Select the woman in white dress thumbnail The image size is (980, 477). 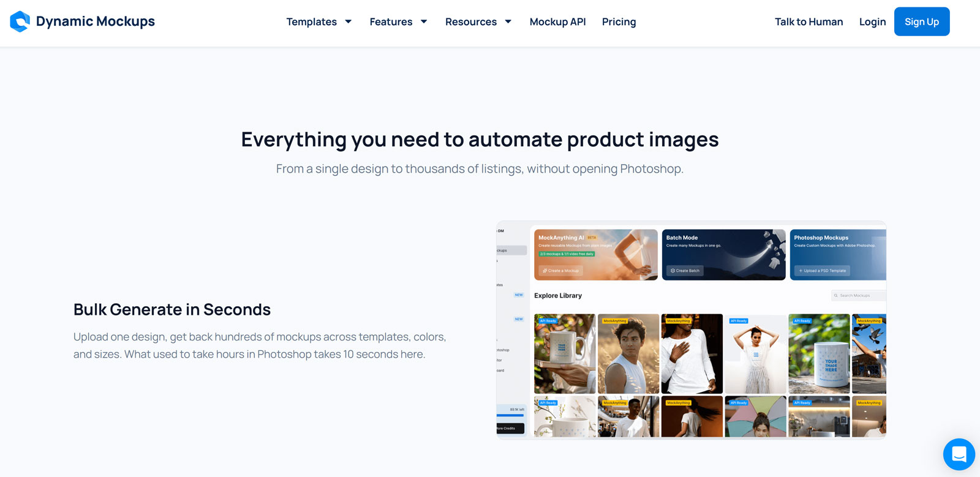tap(756, 354)
